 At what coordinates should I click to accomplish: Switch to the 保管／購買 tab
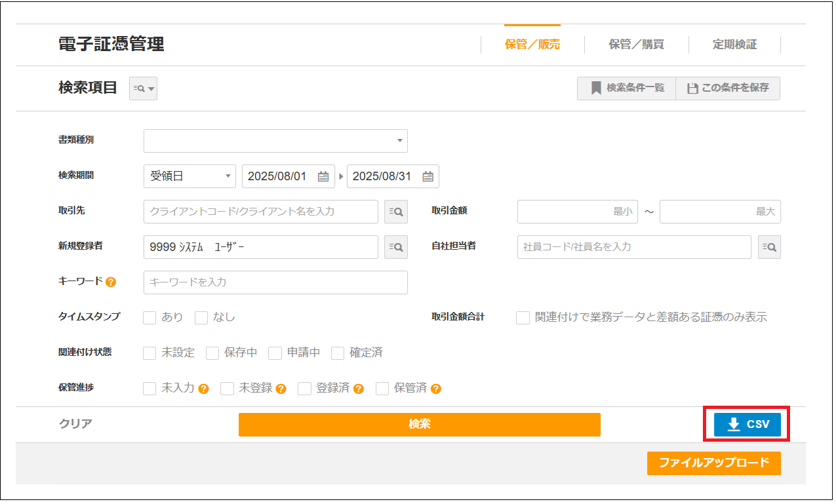[636, 45]
